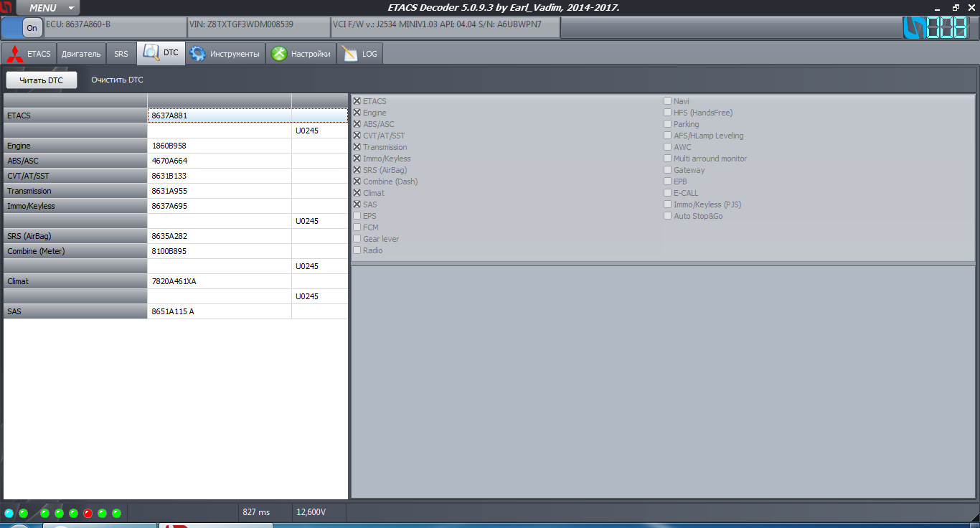This screenshot has height=528, width=980.
Task: Enable the Gear lever checkbox
Action: [357, 239]
